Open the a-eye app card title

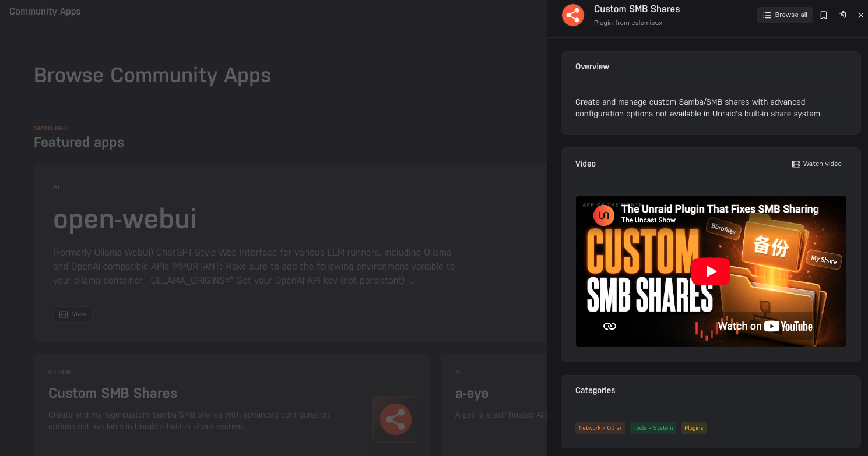tap(472, 393)
